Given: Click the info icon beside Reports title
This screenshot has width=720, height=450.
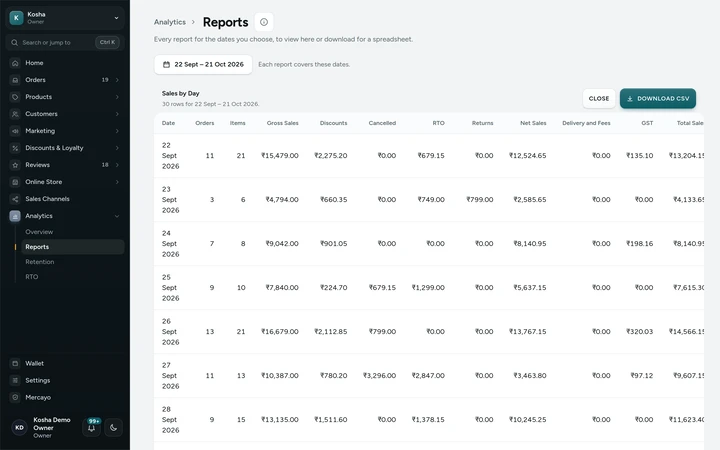Looking at the screenshot, I should click(x=264, y=22).
